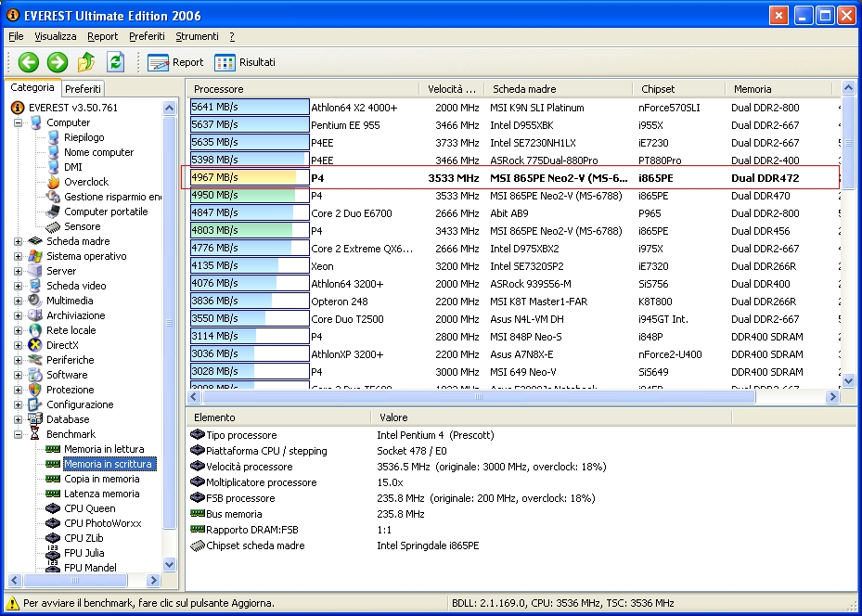Open the Report toolbar button
The height and width of the screenshot is (616, 862).
click(x=175, y=63)
